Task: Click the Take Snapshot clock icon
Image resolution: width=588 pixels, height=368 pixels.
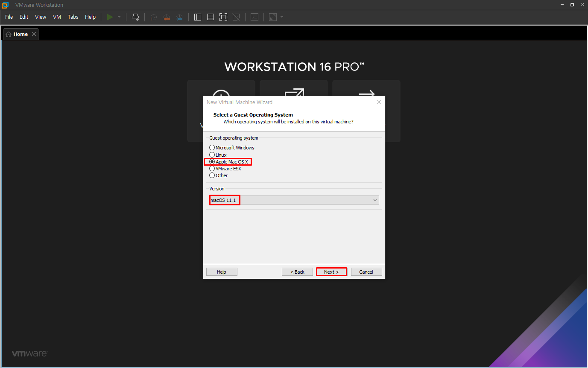Action: (153, 17)
